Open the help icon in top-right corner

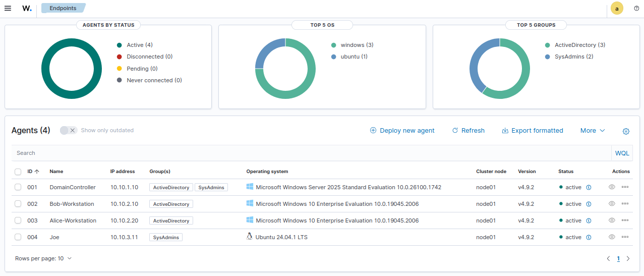[636, 9]
